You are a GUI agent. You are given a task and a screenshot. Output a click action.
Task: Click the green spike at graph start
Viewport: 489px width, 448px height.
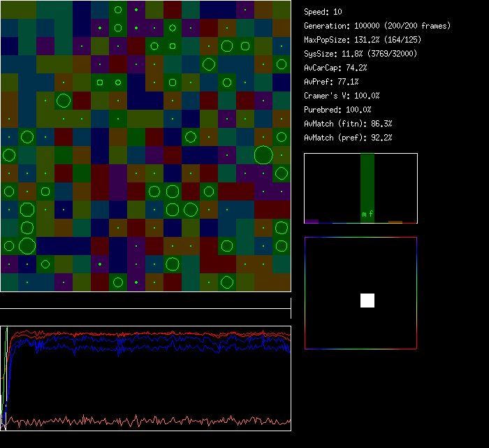tap(6, 349)
